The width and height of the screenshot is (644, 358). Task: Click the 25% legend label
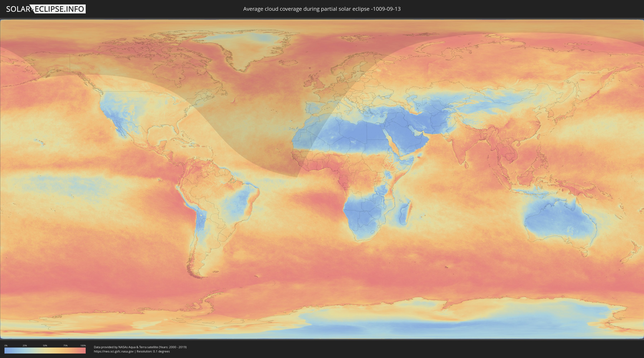(x=25, y=345)
